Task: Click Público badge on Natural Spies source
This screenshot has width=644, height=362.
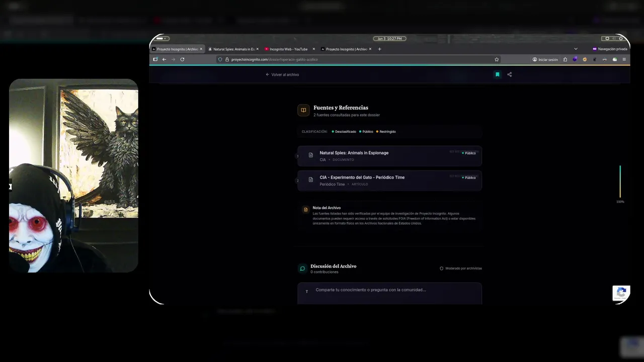Action: pos(469,153)
